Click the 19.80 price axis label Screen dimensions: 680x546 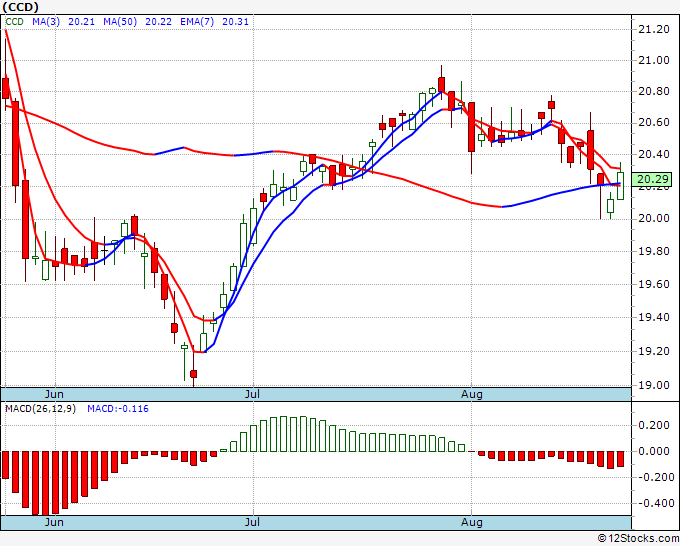pos(654,252)
